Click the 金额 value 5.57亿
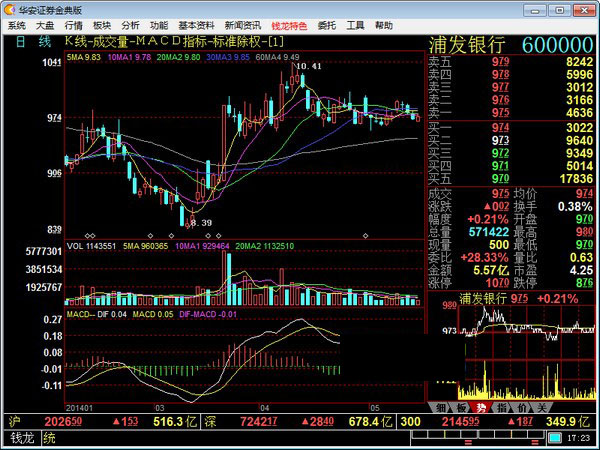Image resolution: width=600 pixels, height=450 pixels. (x=491, y=271)
